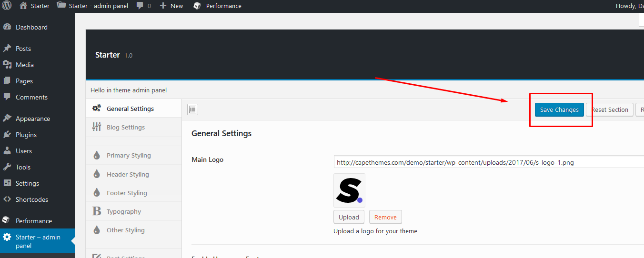Switch to the Blog Settings tab
This screenshot has width=644, height=258.
pos(134,127)
